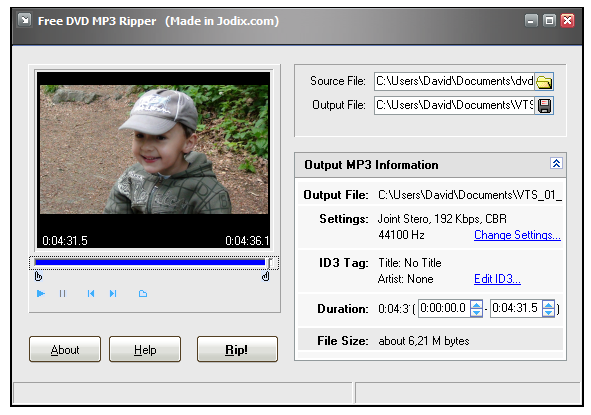Click the Help button
The image size is (591, 415).
145,349
